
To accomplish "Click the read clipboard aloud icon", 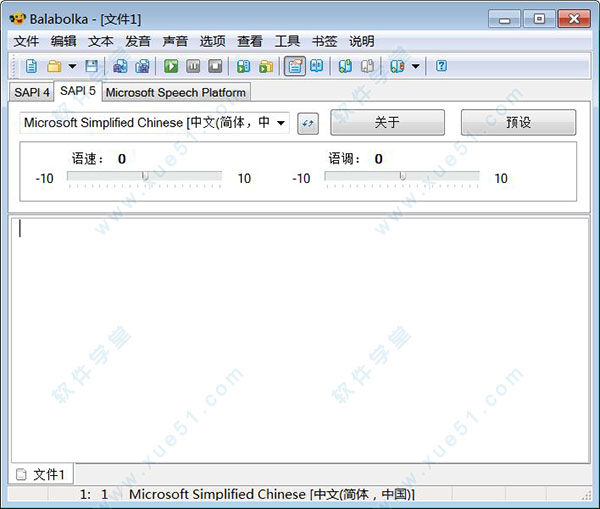I will click(x=243, y=66).
